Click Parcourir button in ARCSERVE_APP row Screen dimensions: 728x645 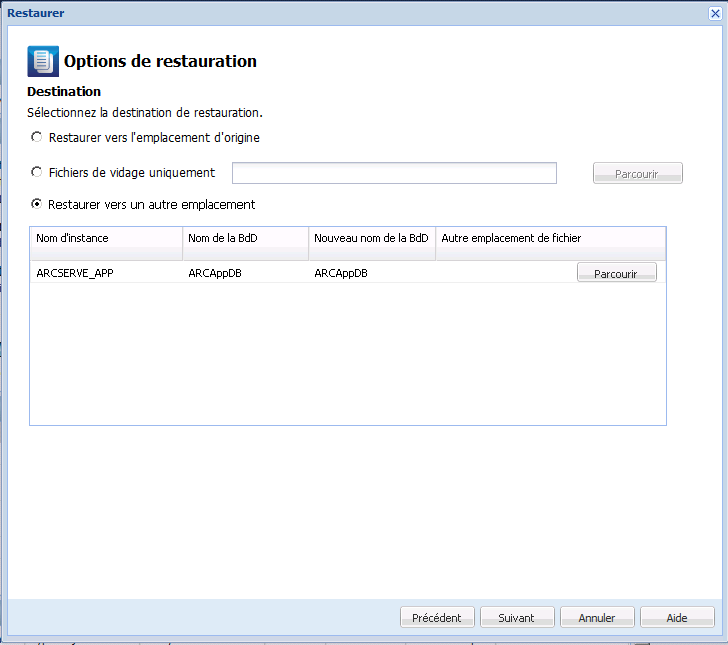point(616,273)
